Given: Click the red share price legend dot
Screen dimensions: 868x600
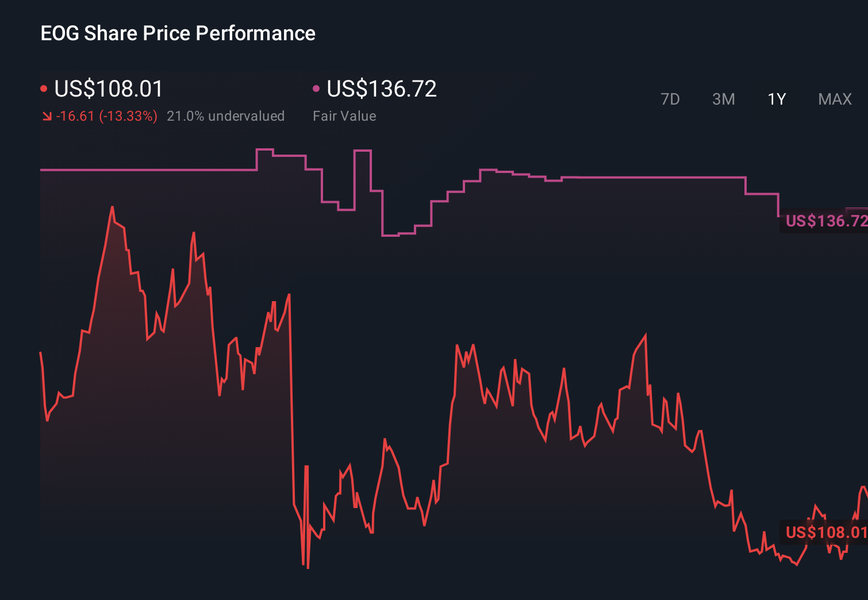Looking at the screenshot, I should click(x=44, y=88).
